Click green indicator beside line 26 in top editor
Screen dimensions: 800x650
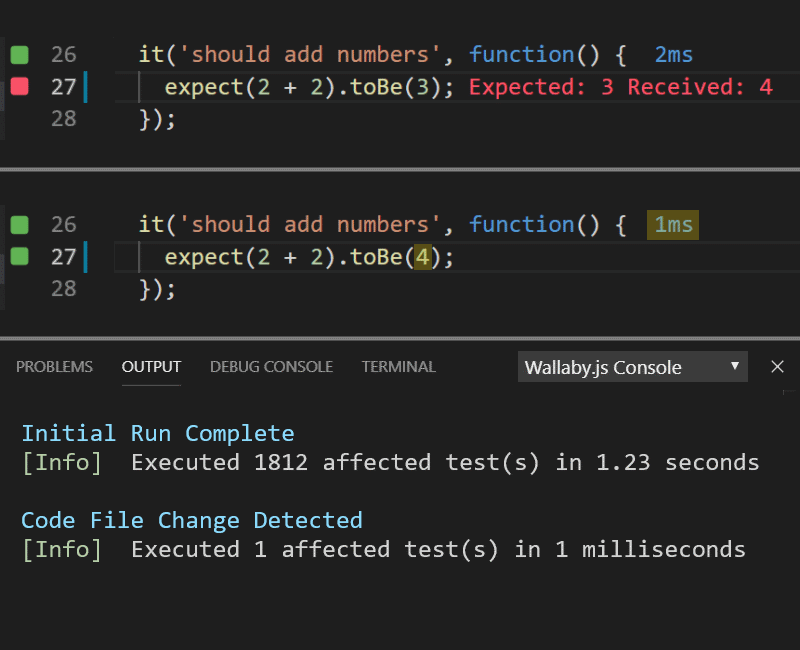click(x=19, y=55)
